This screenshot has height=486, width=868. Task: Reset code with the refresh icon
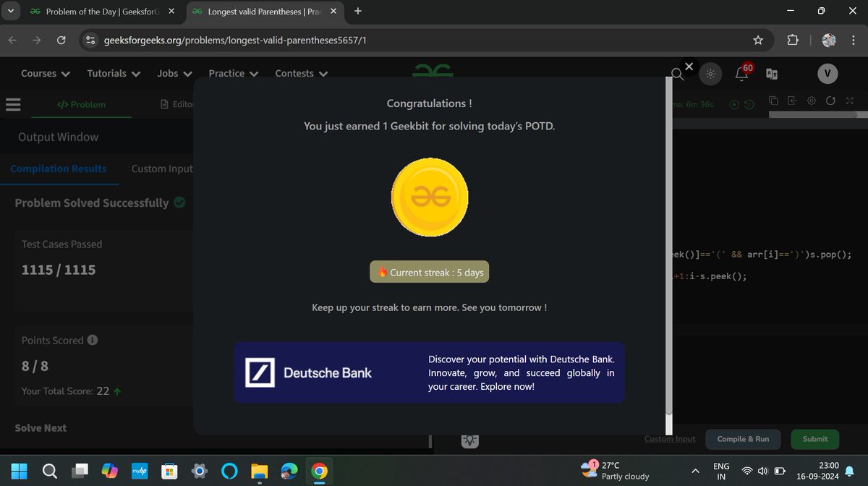point(830,101)
